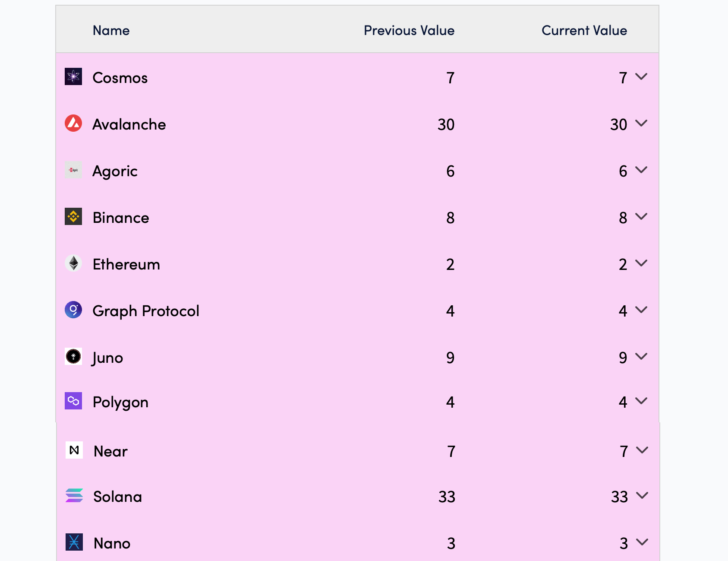Viewport: 728px width, 561px height.
Task: Click the Graph Protocol logo icon
Action: [73, 310]
